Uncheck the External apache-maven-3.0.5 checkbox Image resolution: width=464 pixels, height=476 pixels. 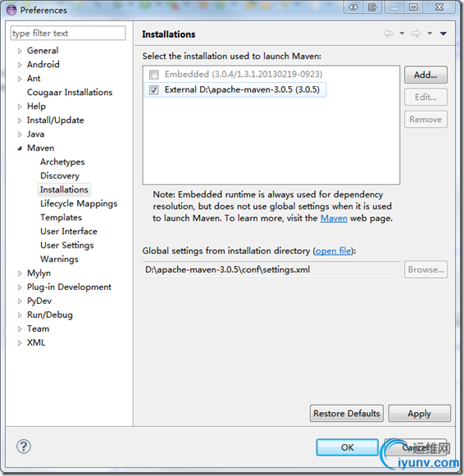click(154, 90)
